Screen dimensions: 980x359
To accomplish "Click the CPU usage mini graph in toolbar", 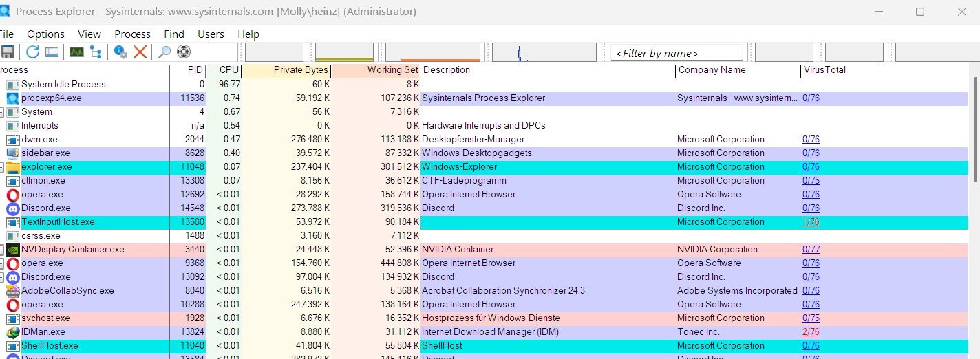I will click(x=274, y=52).
